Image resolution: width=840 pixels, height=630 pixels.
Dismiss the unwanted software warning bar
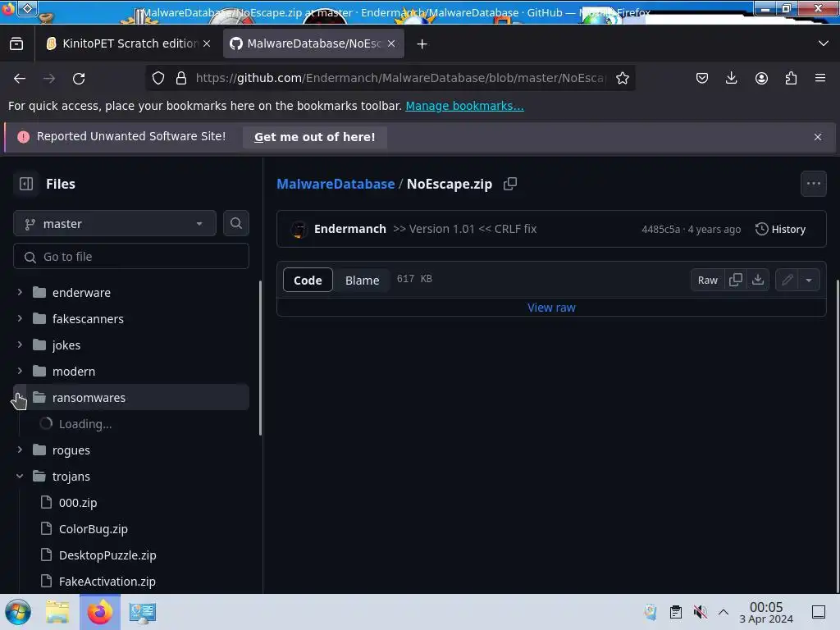click(818, 137)
